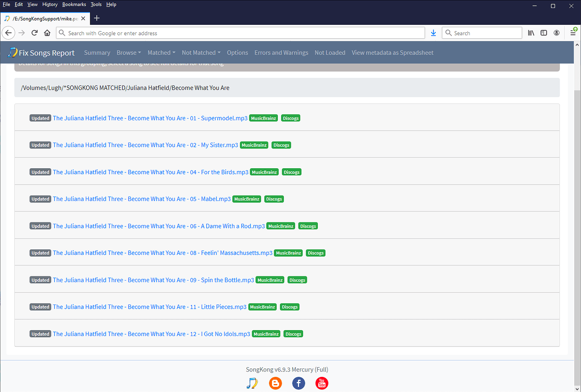Click the SongKong website icon in footer
This screenshot has width=581, height=392.
point(252,383)
